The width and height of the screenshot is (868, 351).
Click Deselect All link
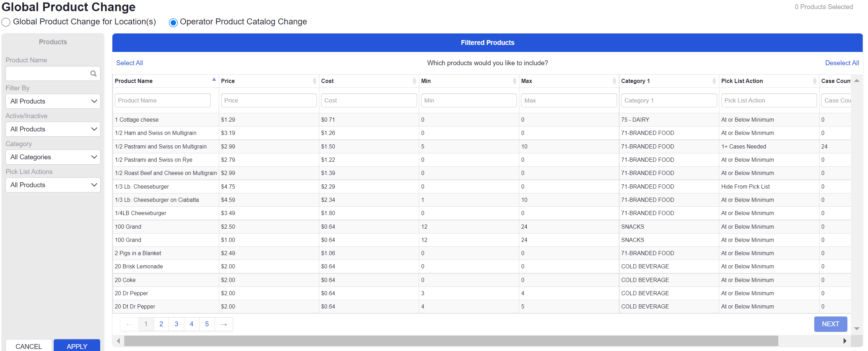coord(842,63)
